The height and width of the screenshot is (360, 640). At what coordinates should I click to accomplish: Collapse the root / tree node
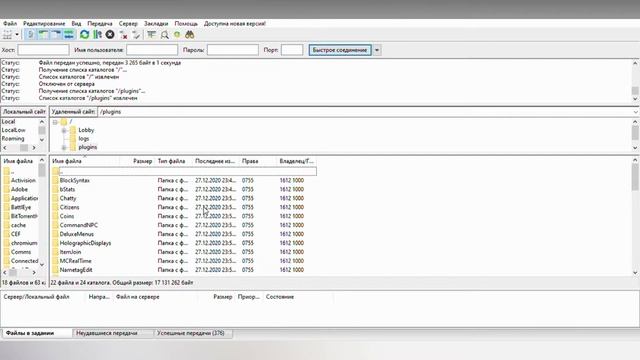tap(55, 122)
